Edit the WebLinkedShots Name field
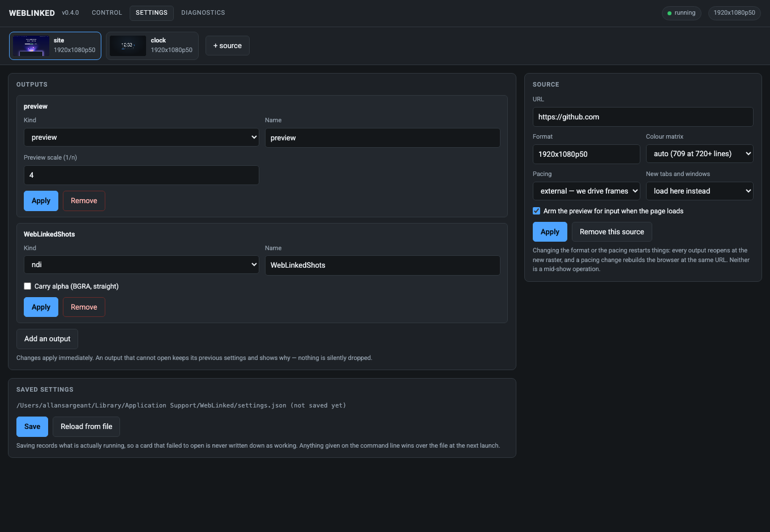This screenshot has width=770, height=532. (x=383, y=265)
